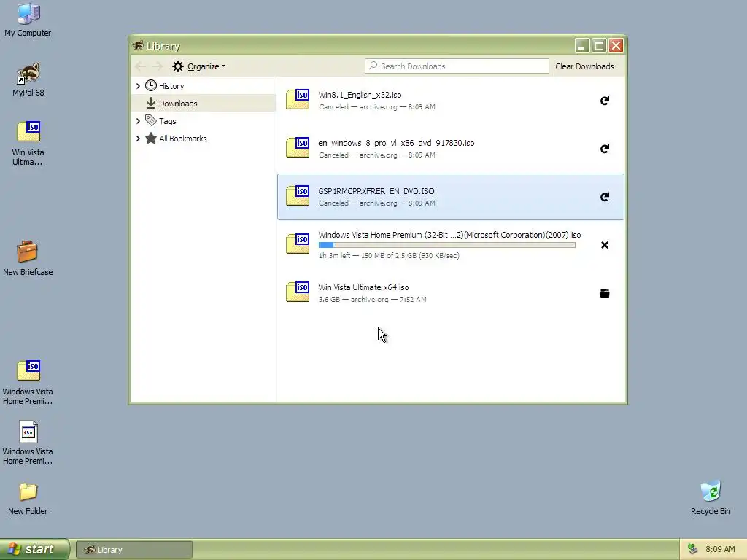Click the system tray network icon
The width and height of the screenshot is (747, 560).
tap(692, 549)
